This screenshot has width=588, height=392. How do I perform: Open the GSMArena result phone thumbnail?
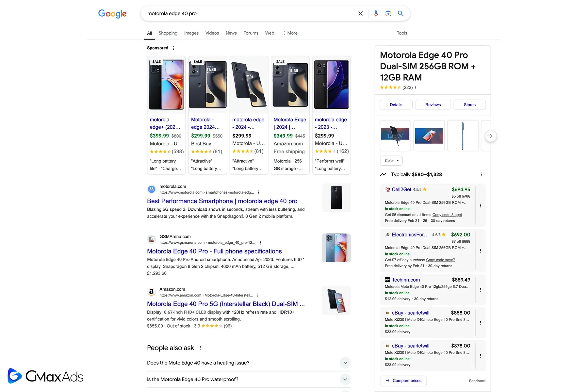[x=336, y=248]
